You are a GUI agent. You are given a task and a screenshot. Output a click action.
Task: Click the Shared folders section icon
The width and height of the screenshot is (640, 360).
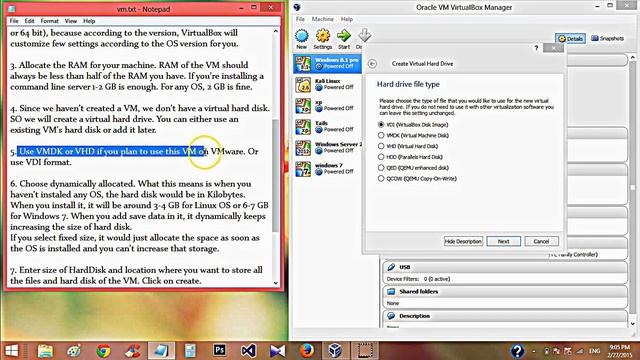(391, 291)
